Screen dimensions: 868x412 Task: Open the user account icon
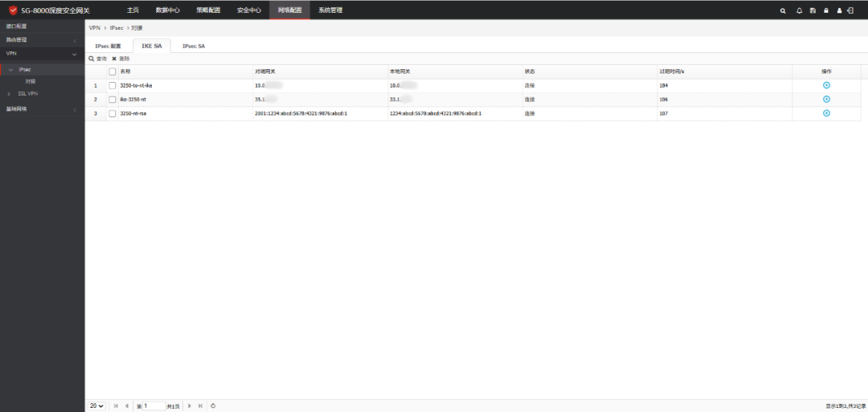[x=839, y=10]
